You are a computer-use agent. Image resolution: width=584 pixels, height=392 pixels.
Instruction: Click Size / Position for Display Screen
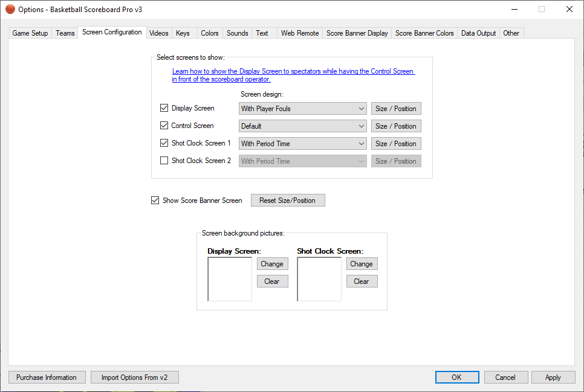point(396,109)
